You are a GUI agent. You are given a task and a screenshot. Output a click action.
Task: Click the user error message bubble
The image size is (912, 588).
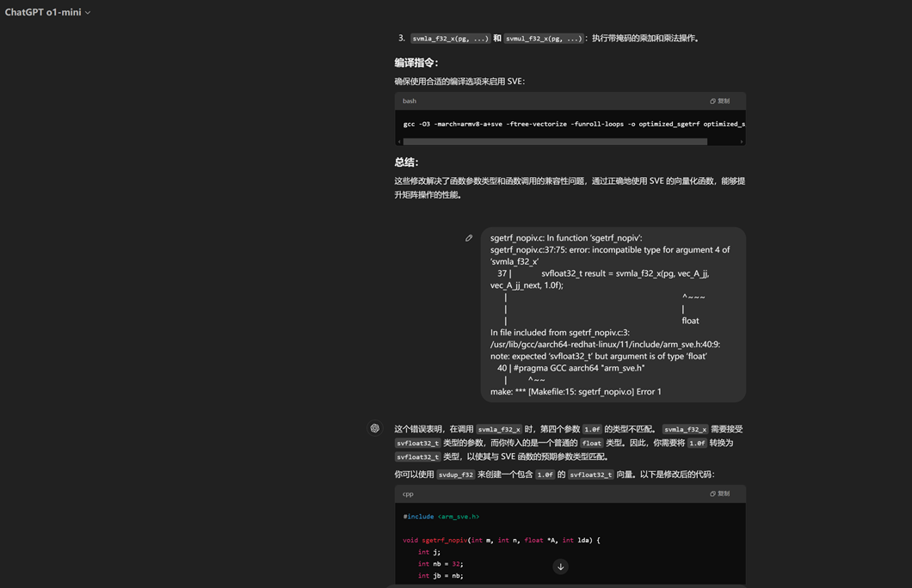click(x=613, y=315)
